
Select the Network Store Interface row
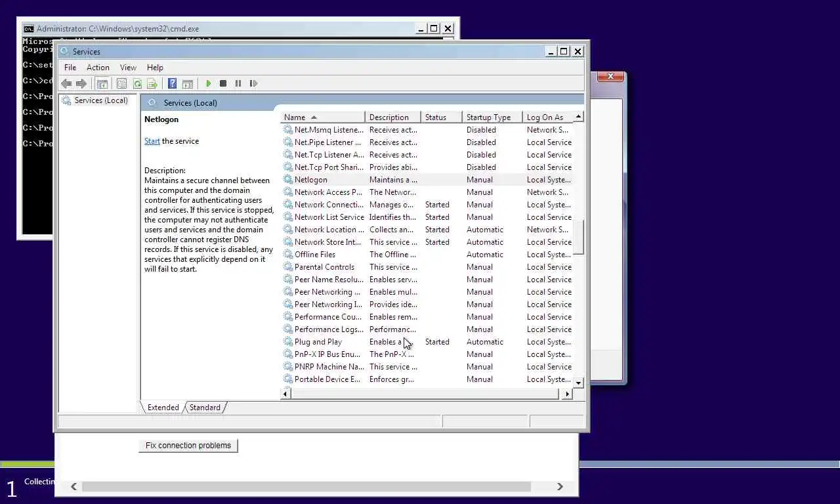[x=427, y=242]
